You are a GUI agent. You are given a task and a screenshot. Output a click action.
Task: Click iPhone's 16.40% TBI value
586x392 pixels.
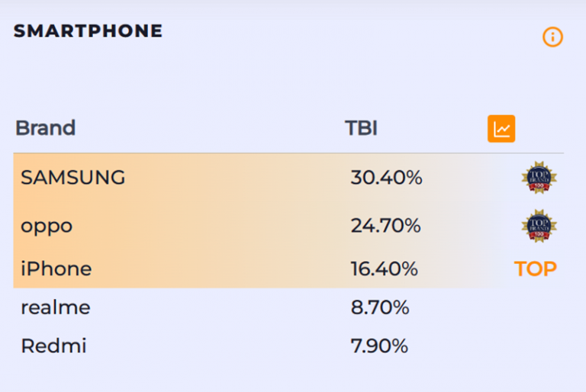pos(384,269)
